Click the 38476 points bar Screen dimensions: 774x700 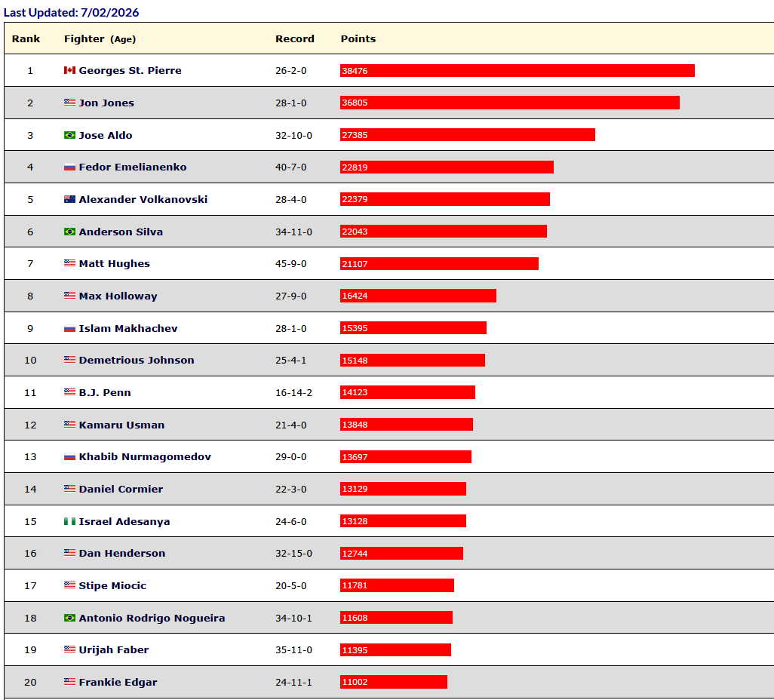click(x=518, y=71)
